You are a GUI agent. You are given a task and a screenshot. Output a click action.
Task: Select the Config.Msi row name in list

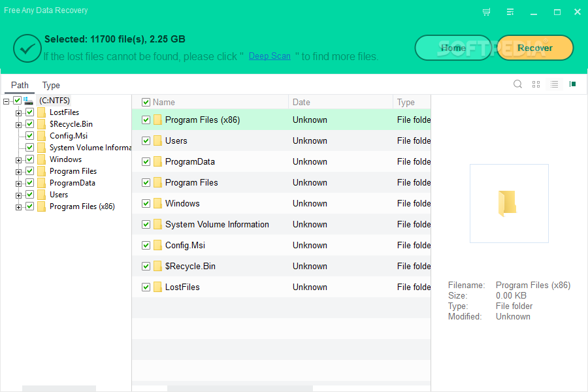(185, 246)
